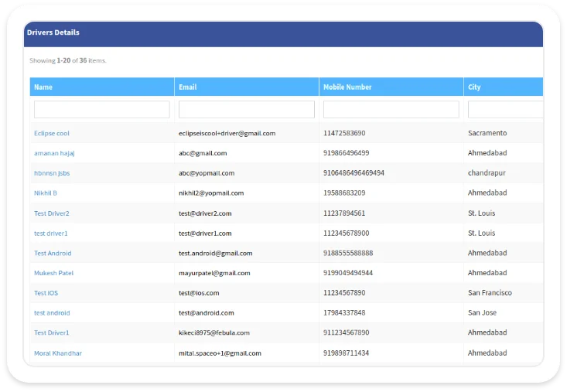
Task: Open test driver1 link with St. Louis
Action: point(50,233)
